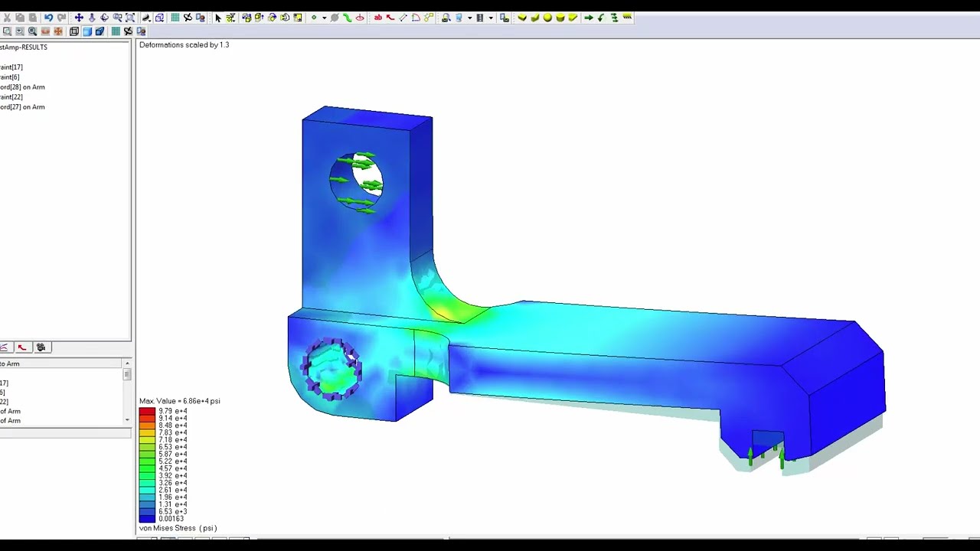Redo the last action
Viewport: 980px width, 551px height.
[x=61, y=18]
